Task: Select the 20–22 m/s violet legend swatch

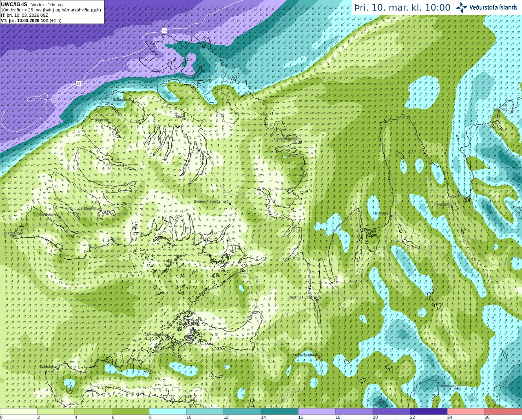Action: point(391,411)
